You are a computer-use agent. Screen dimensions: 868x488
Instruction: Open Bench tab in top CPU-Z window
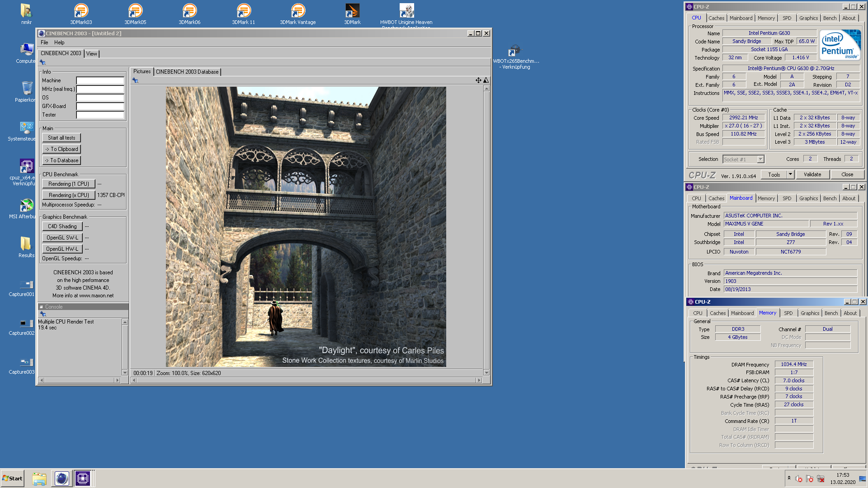click(x=830, y=18)
